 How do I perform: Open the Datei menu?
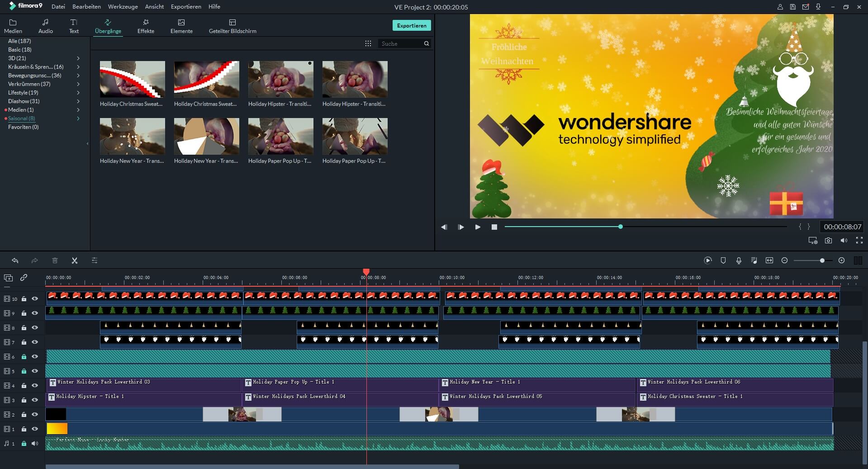58,7
